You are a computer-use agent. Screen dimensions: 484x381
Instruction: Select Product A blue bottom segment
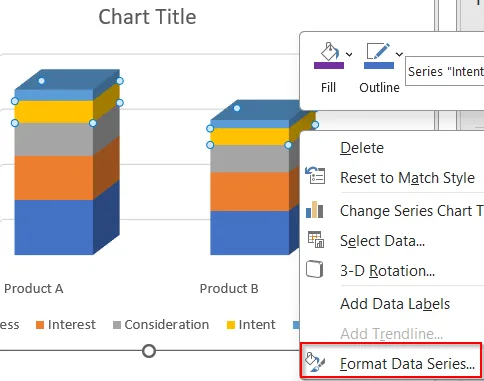(x=54, y=227)
